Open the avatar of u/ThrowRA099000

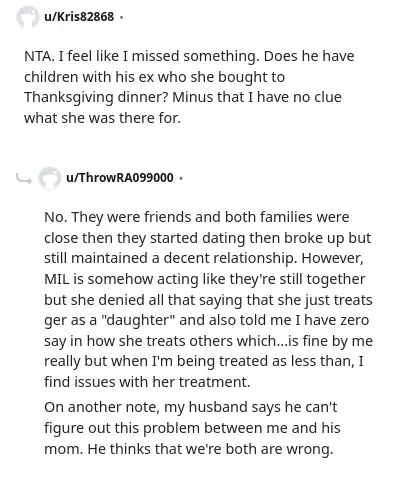pos(50,178)
